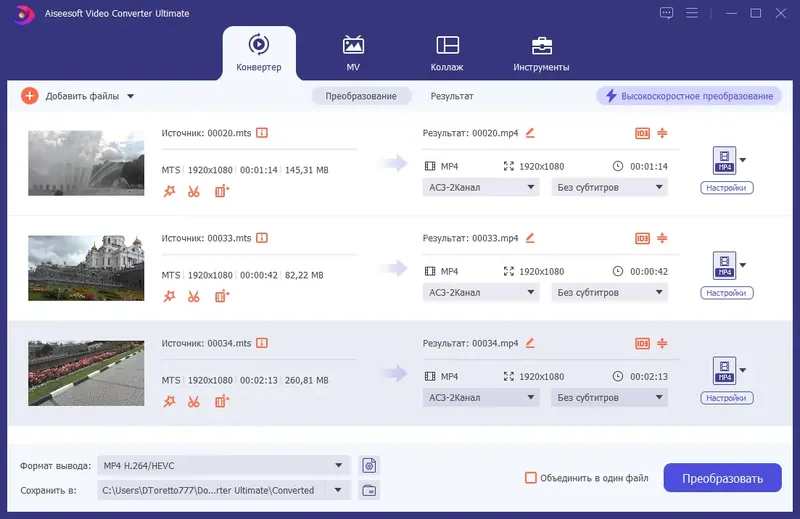Select the fountain thumbnail of 00020.mts

point(86,163)
